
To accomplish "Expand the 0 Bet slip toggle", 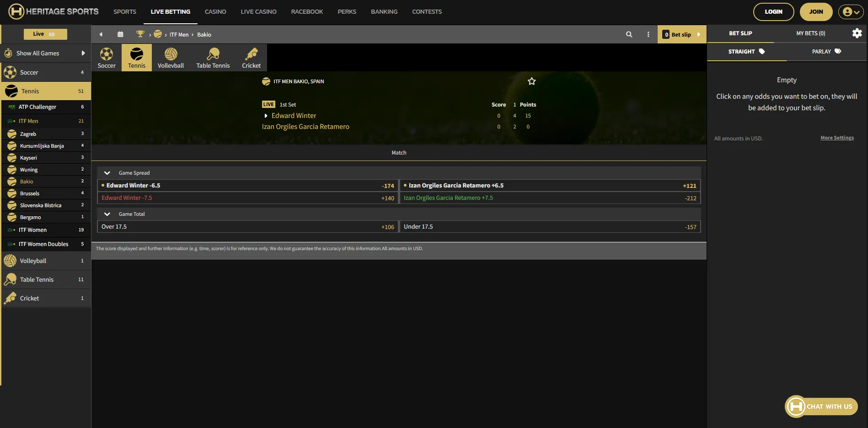I will [682, 34].
